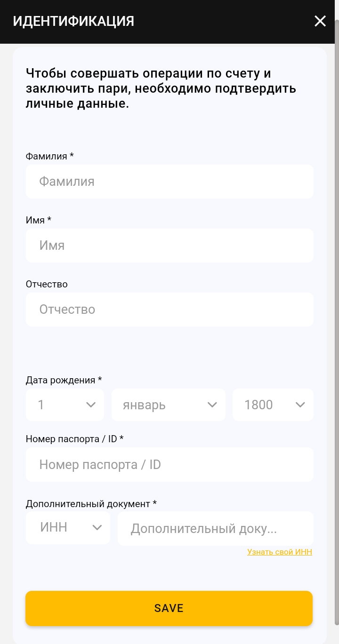339x644 pixels.
Task: Click the Фамилия input field
Action: pyautogui.click(x=169, y=182)
